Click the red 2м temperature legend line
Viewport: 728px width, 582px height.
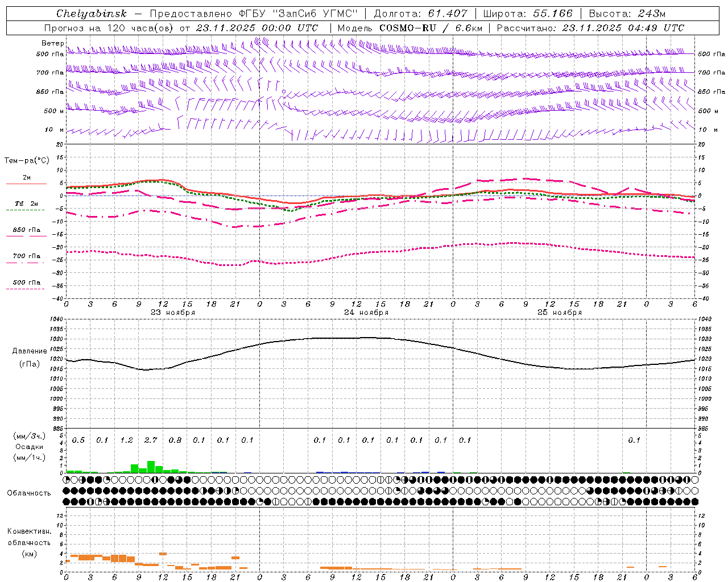click(x=26, y=184)
